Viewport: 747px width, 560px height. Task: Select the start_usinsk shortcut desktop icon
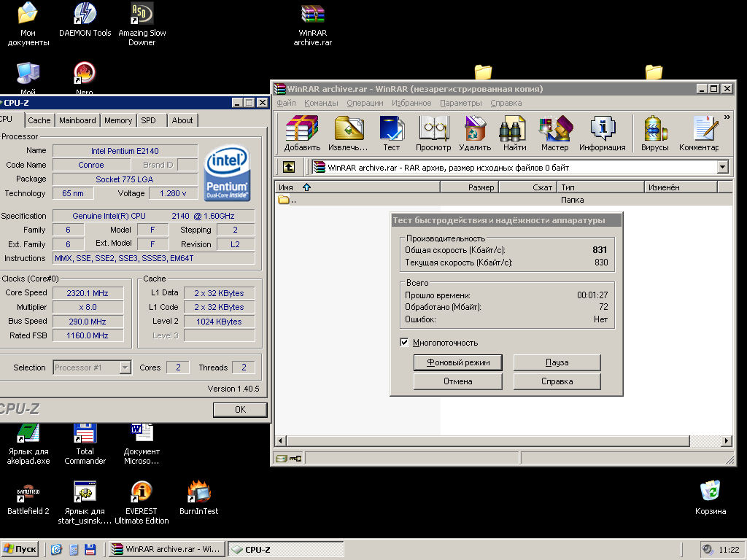point(85,503)
